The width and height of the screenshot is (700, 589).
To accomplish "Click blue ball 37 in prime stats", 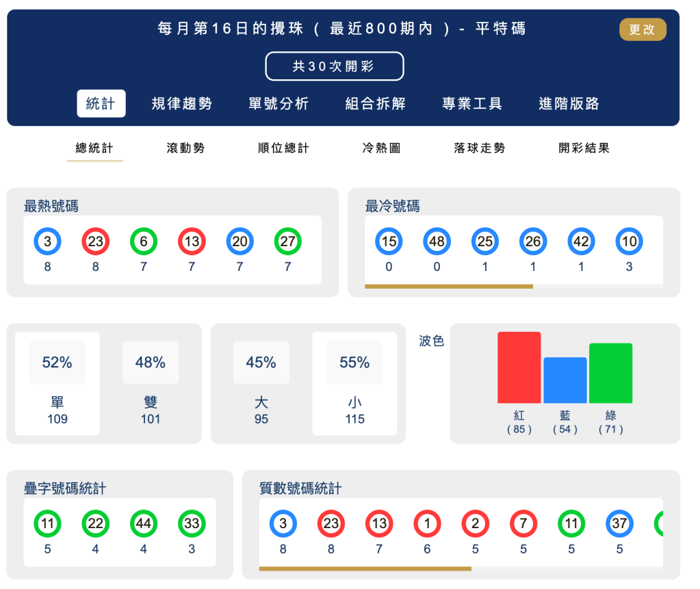I will tap(619, 523).
